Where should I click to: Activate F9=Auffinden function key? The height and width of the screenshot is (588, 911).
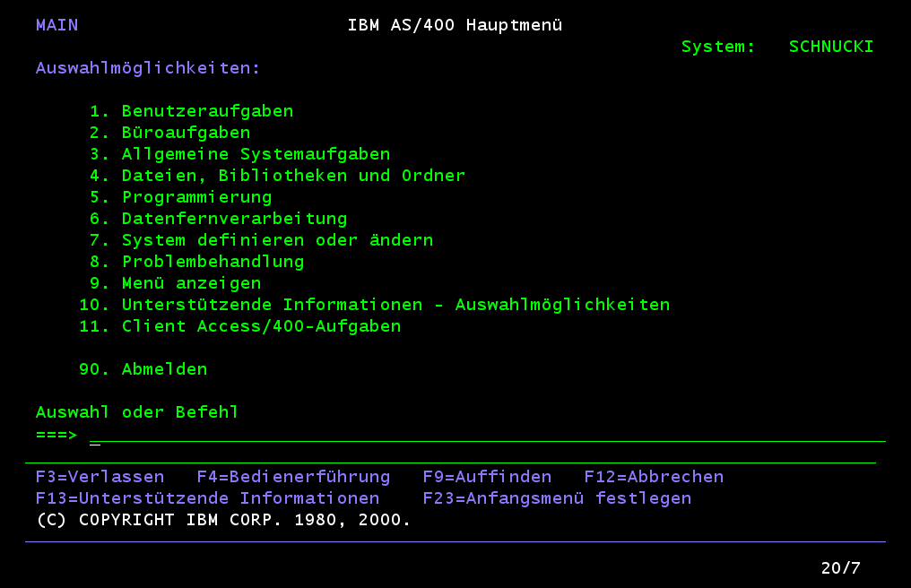pos(487,477)
